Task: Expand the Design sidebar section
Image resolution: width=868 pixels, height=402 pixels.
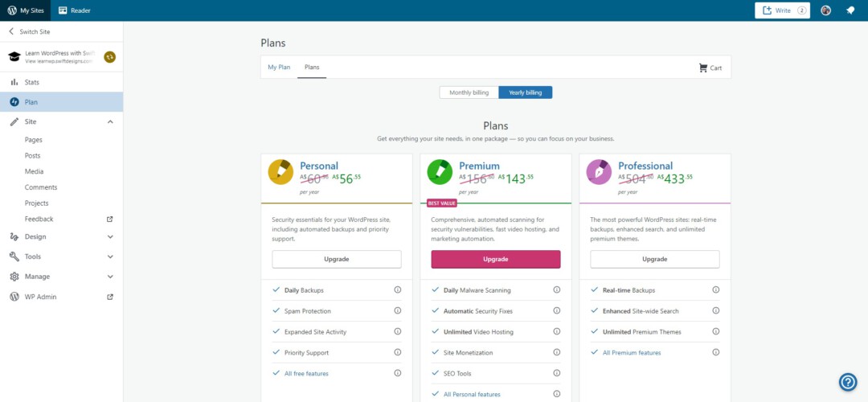Action: click(110, 237)
